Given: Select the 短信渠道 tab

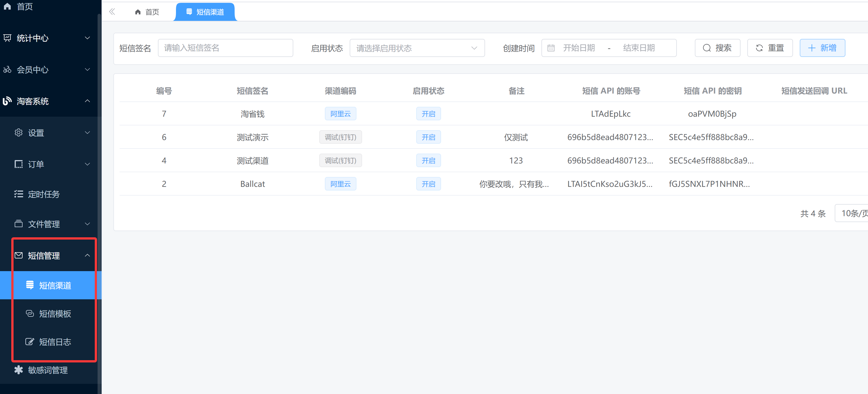Looking at the screenshot, I should click(x=205, y=12).
